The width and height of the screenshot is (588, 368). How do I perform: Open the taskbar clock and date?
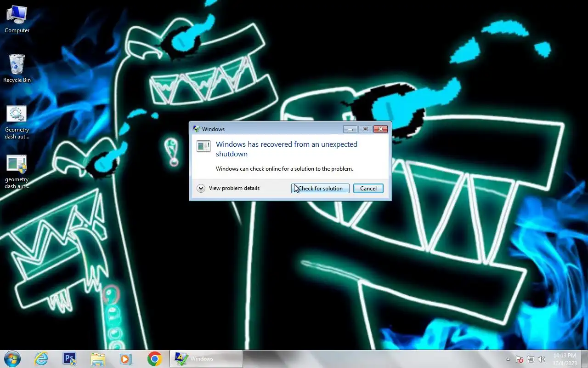565,359
